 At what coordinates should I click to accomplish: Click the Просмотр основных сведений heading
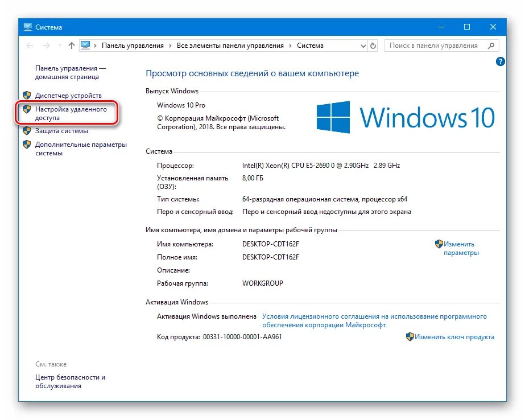tap(252, 73)
